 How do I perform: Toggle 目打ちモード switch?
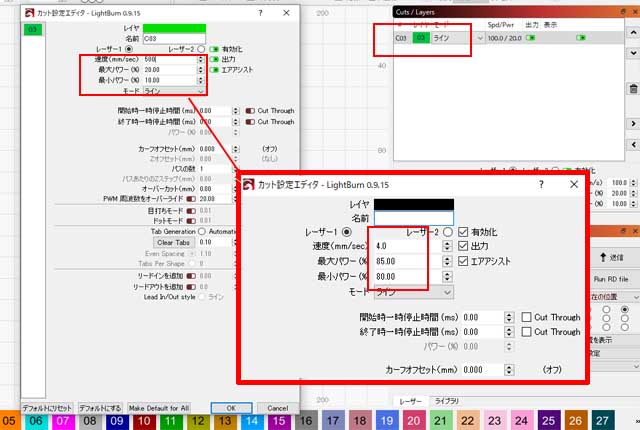click(x=191, y=211)
